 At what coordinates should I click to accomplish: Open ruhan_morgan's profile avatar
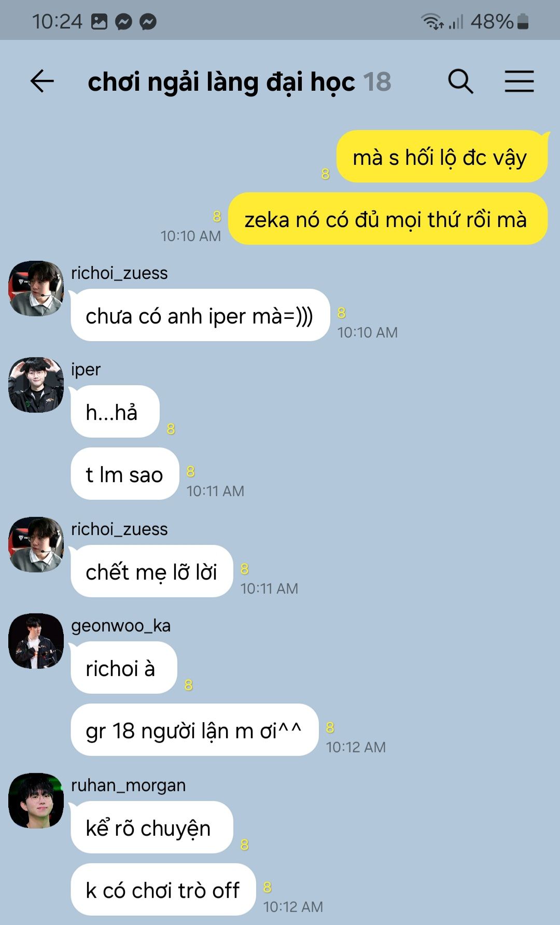coord(36,801)
